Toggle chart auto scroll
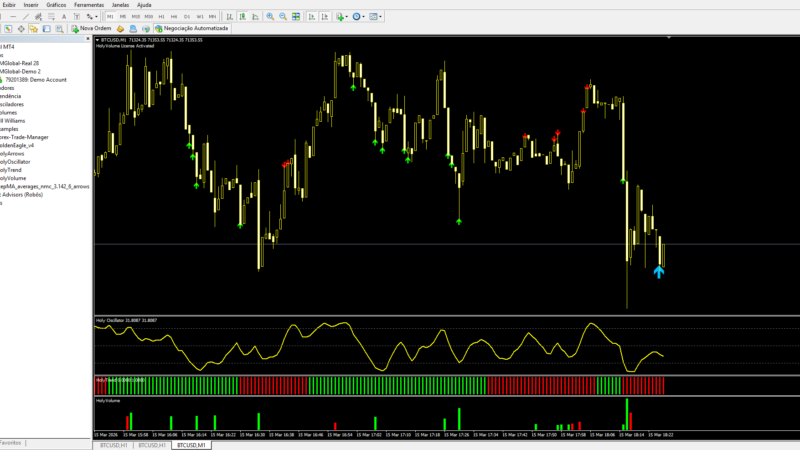Image resolution: width=800 pixels, height=450 pixels. click(311, 16)
